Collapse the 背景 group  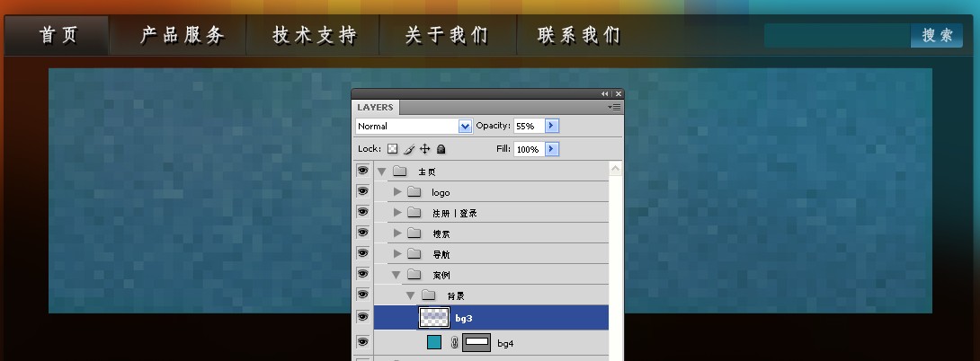pyautogui.click(x=410, y=295)
